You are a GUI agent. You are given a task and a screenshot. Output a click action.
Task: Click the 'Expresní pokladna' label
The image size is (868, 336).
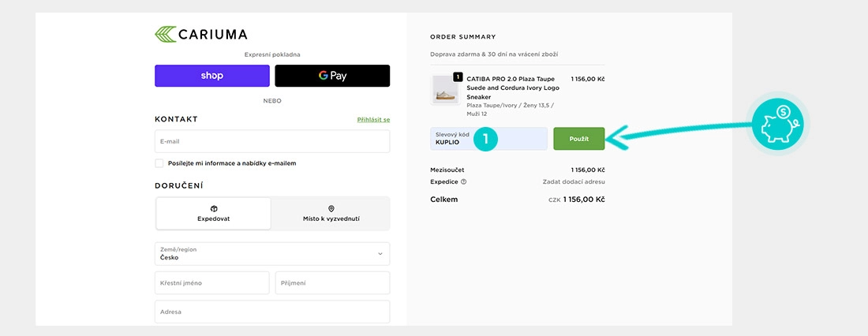(272, 54)
